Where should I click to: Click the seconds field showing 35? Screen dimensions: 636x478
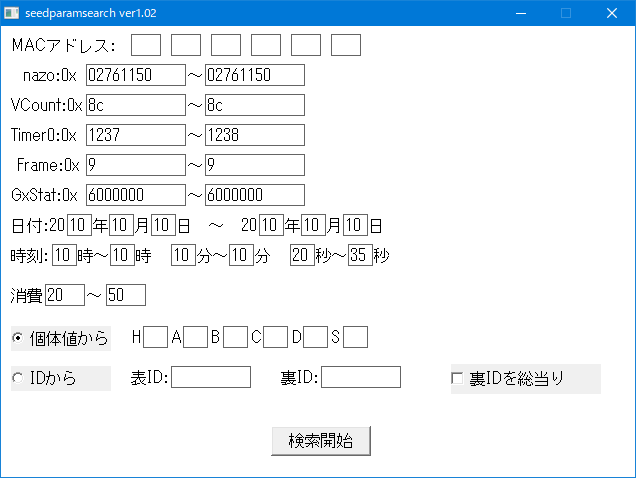click(x=360, y=255)
